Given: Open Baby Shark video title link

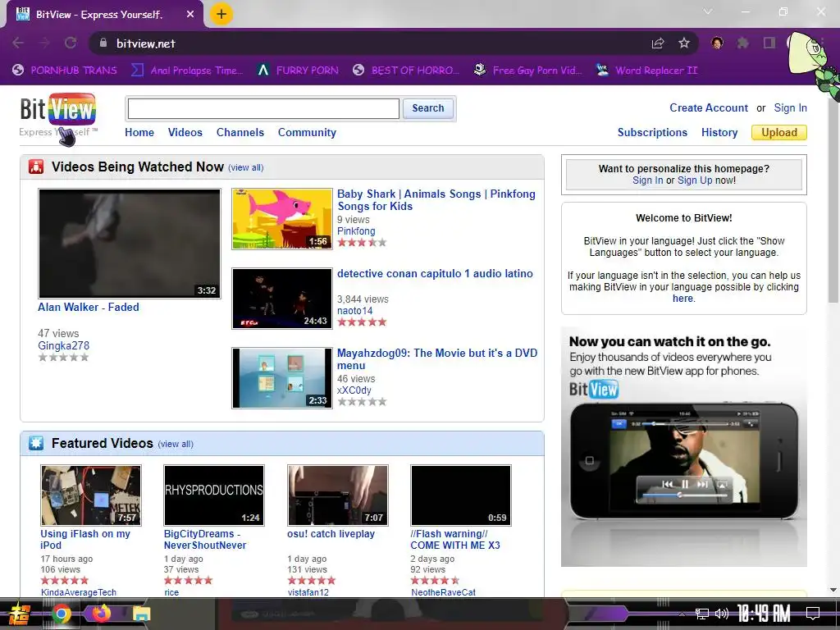Looking at the screenshot, I should click(436, 200).
